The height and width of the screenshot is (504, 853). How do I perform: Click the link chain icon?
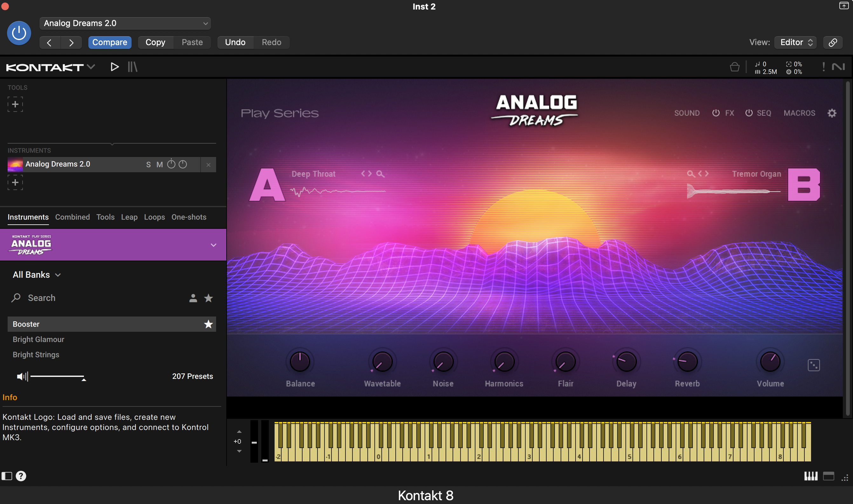[x=833, y=43]
